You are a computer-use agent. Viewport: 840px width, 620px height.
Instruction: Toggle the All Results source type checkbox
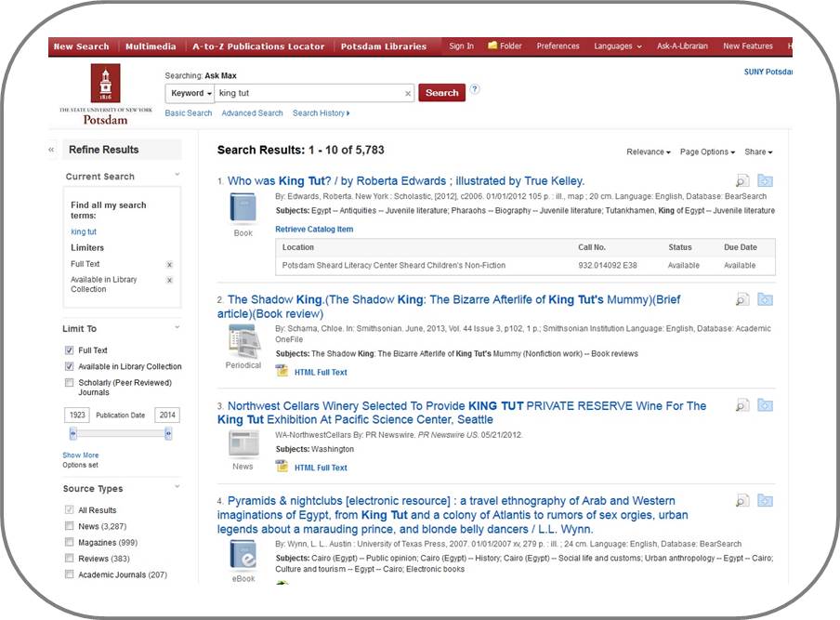click(x=69, y=509)
